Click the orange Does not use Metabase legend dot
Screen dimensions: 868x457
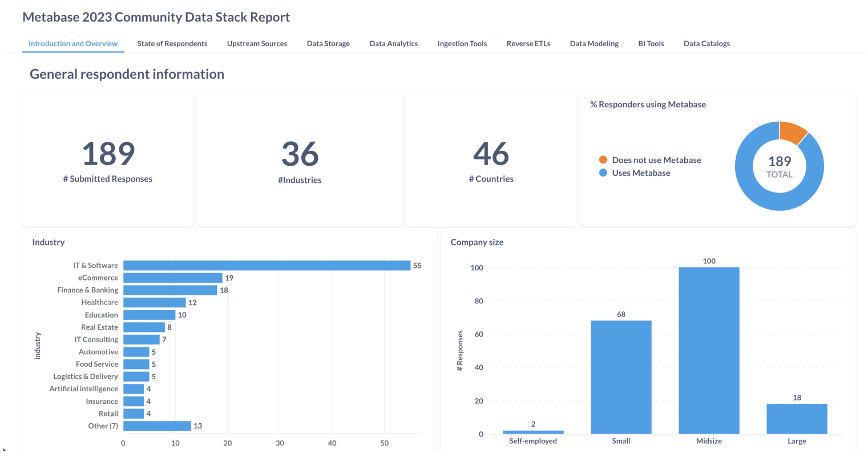coord(603,160)
